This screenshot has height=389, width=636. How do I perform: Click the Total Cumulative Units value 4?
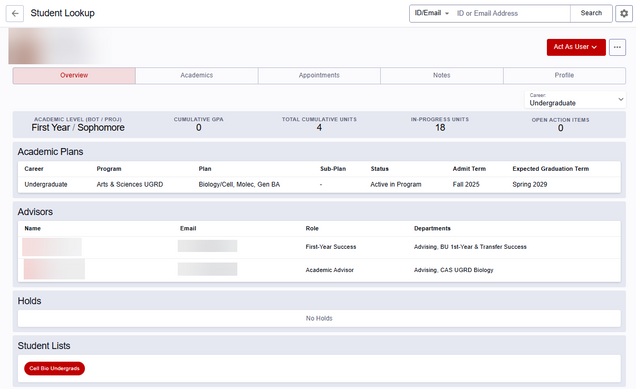point(319,128)
